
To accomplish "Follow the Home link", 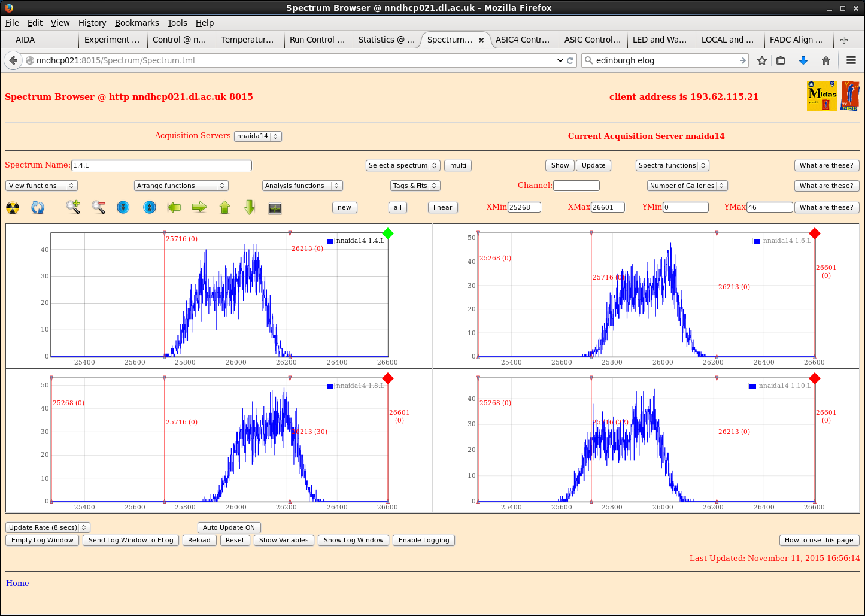I will click(x=17, y=583).
